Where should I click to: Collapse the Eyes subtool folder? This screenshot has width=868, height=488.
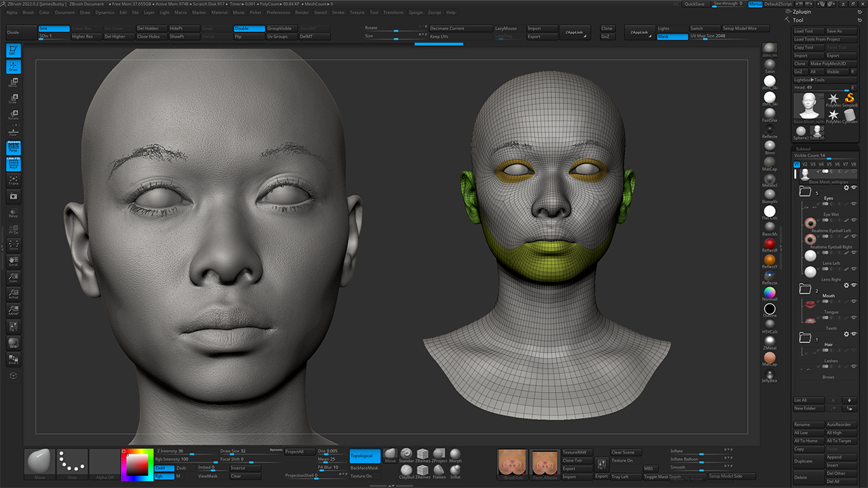click(805, 192)
